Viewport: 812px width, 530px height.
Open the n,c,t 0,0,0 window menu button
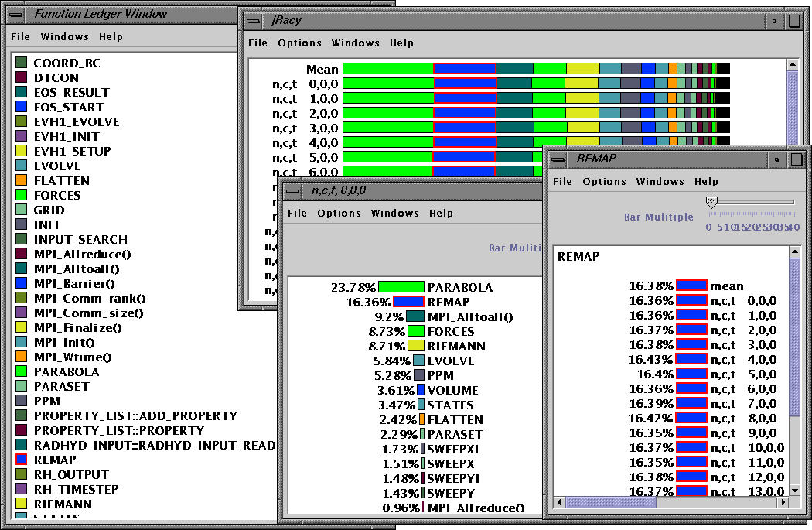pos(292,191)
